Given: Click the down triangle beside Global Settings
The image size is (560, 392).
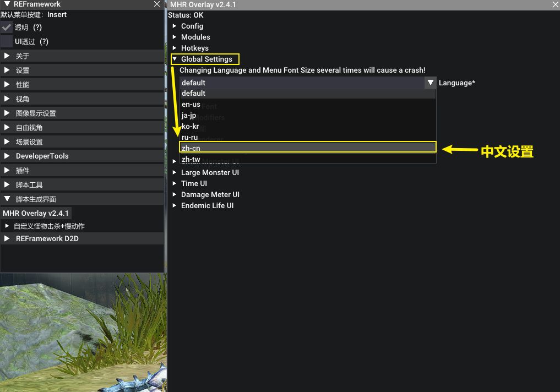Looking at the screenshot, I should pos(175,59).
